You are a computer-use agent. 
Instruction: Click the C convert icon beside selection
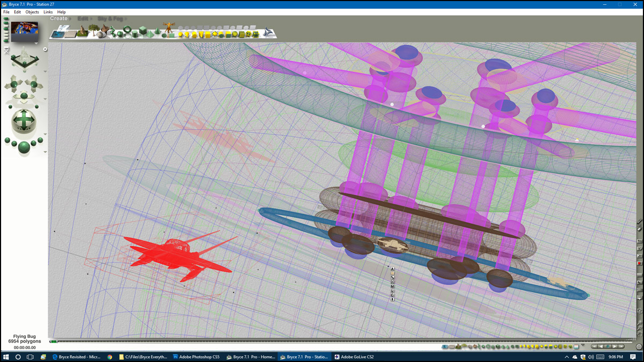392,294
